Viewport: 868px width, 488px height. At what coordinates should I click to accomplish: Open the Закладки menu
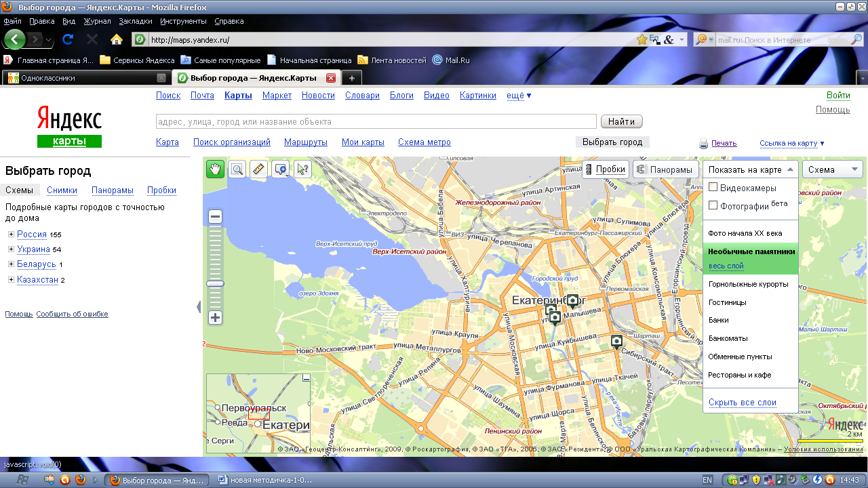[x=136, y=21]
